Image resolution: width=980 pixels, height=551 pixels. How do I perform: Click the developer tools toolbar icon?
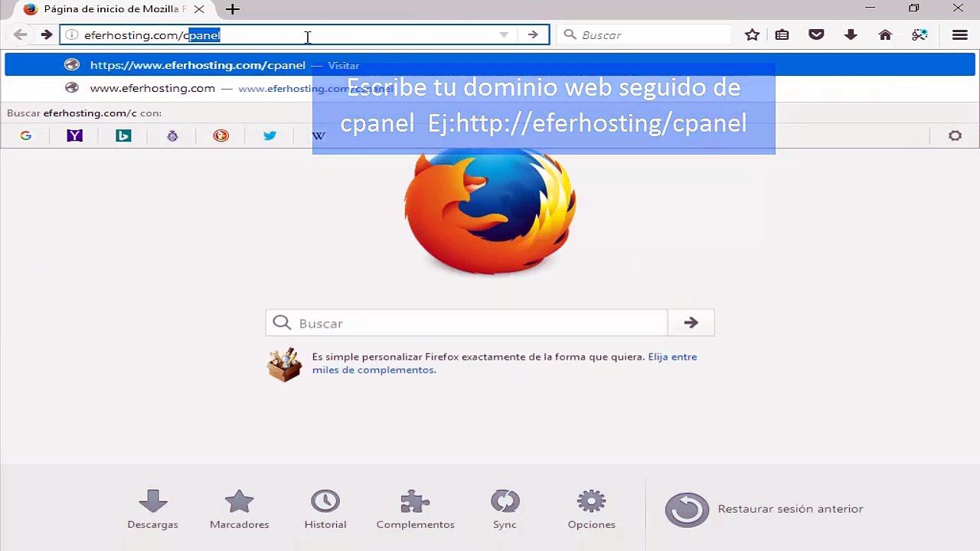click(920, 34)
